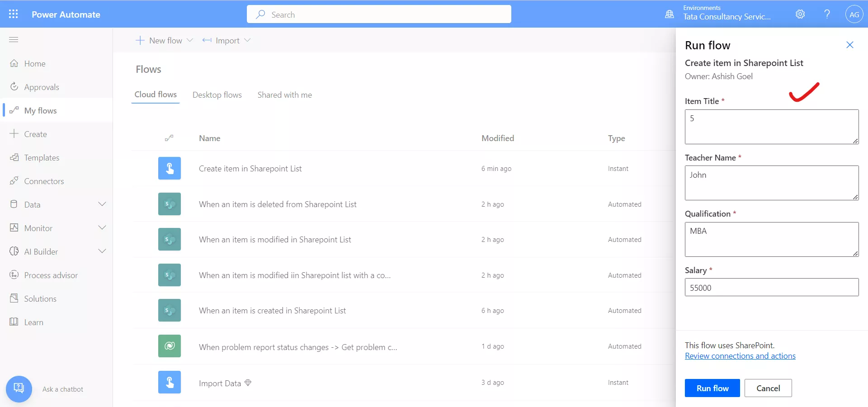Click into the Salary field
868x407 pixels.
coord(772,287)
